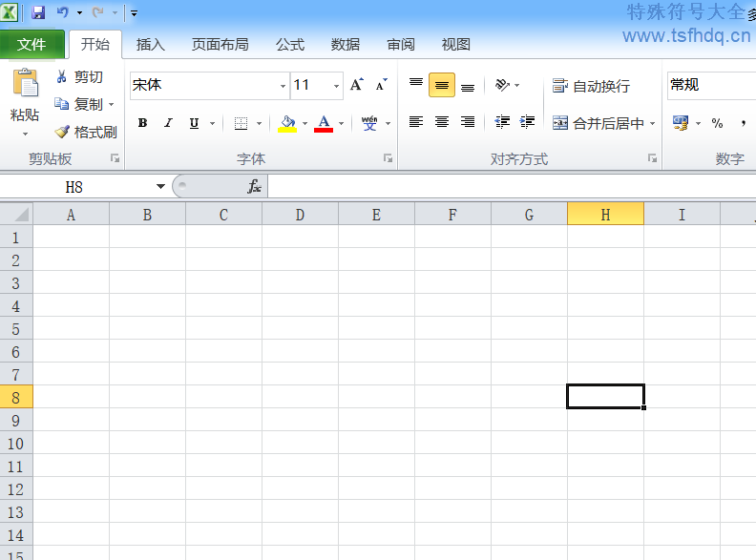Toggle Italic formatting

pyautogui.click(x=168, y=123)
